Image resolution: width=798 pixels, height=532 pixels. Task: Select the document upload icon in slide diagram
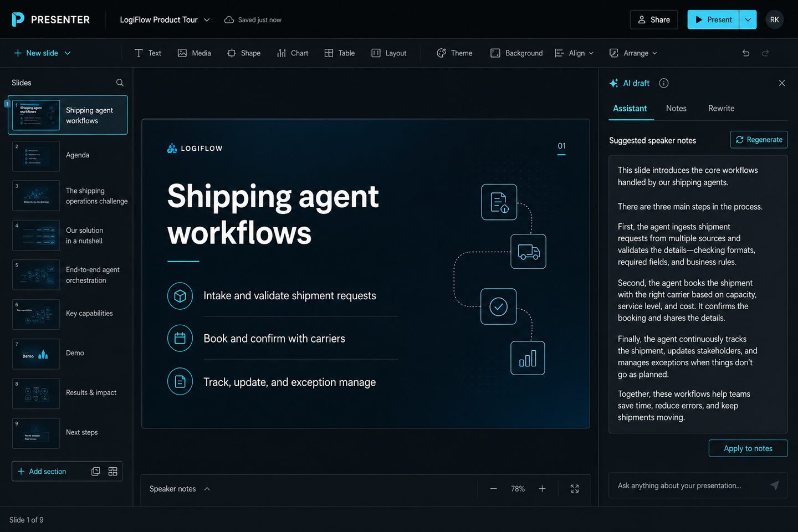point(499,202)
